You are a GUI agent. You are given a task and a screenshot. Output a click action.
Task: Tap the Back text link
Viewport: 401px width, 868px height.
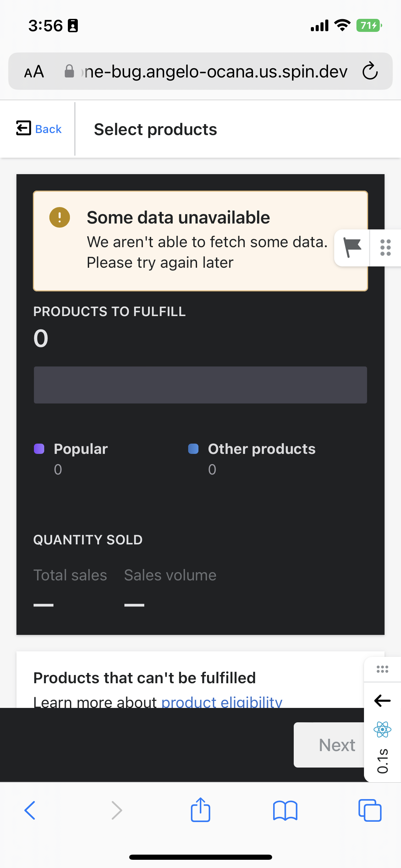tap(48, 129)
